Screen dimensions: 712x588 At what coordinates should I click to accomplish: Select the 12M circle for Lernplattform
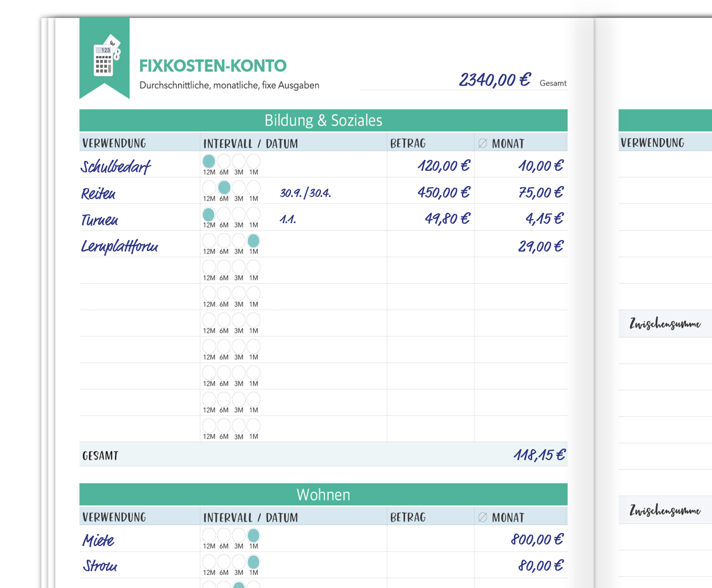209,240
